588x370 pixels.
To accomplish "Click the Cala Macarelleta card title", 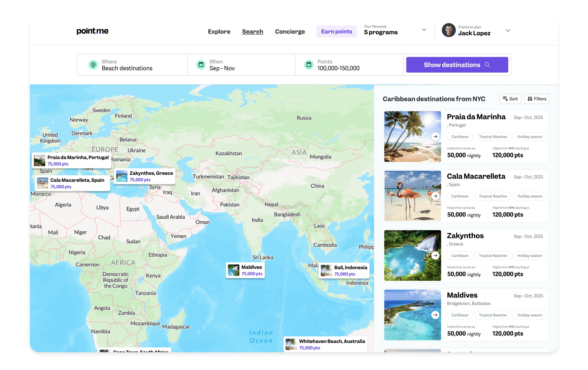I will 476,176.
